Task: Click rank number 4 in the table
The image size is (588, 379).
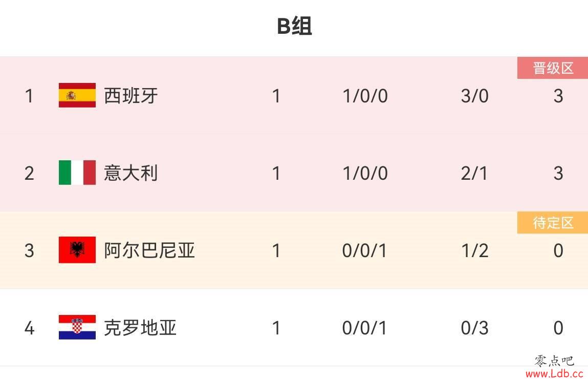Action: (x=29, y=328)
